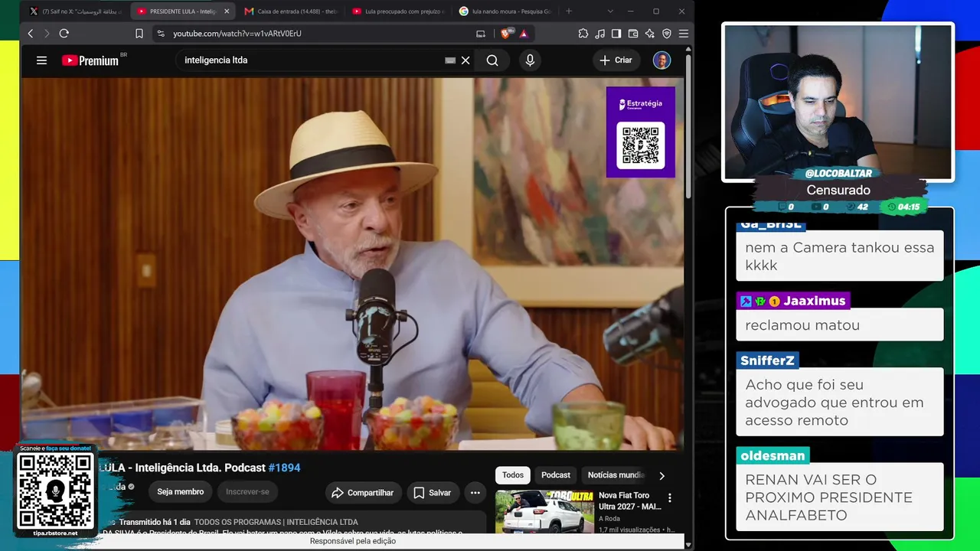This screenshot has width=980, height=551.
Task: Open the YouTube account avatar menu
Action: [661, 60]
